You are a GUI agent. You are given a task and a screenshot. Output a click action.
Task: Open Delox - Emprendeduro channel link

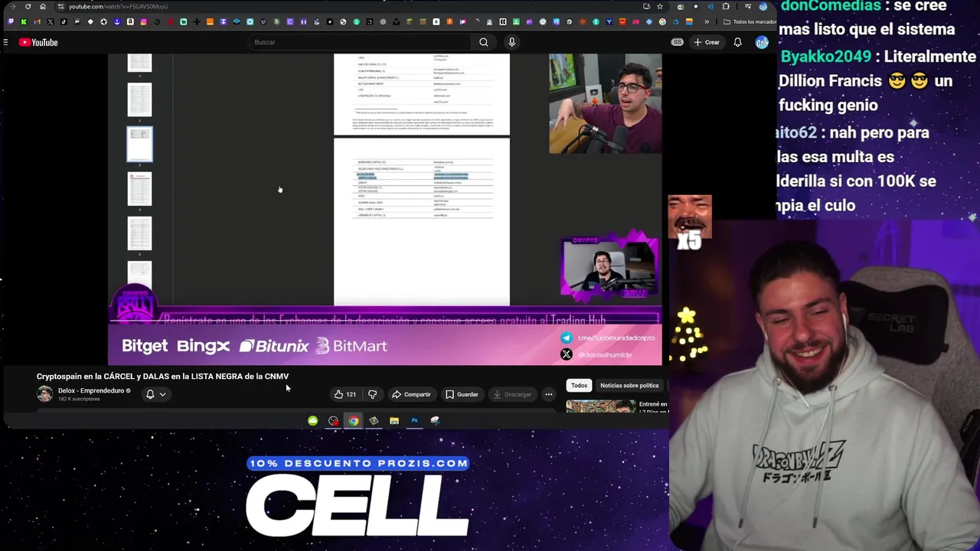point(91,390)
